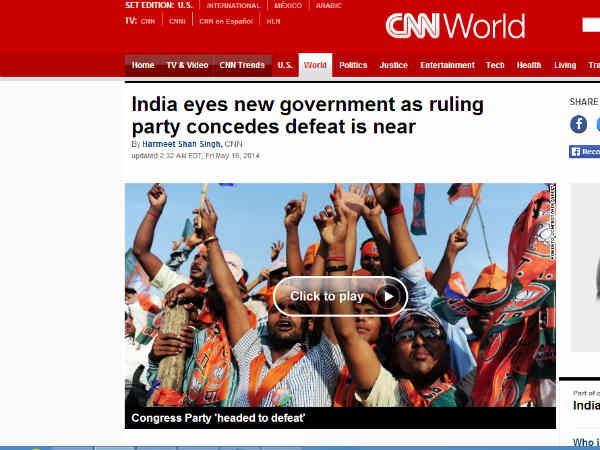Open the Entertainment section

tap(447, 65)
